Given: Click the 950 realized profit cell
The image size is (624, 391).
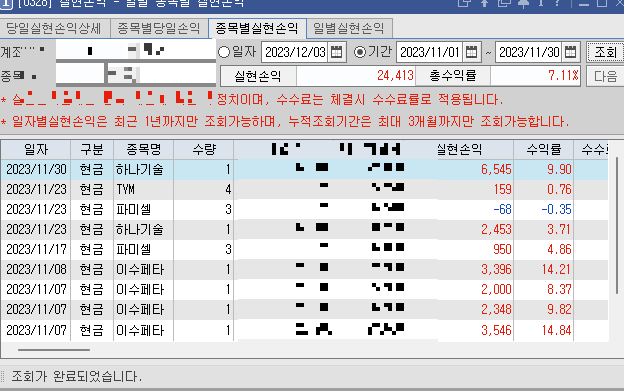Looking at the screenshot, I should pos(475,249).
